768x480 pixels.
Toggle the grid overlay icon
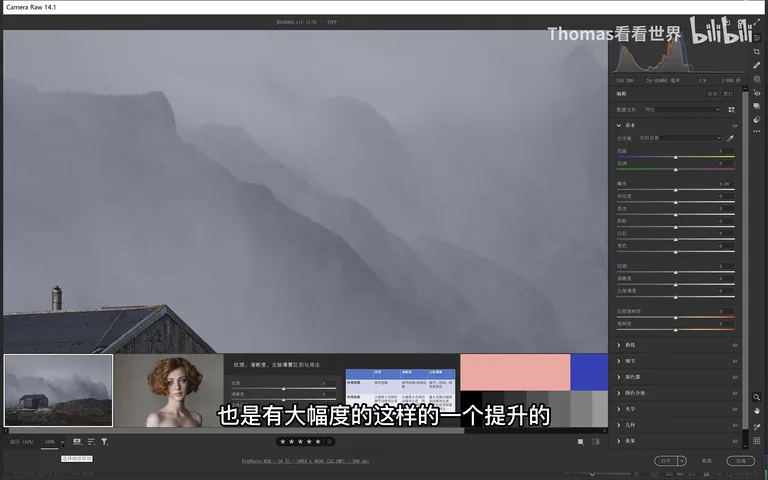coord(757,441)
